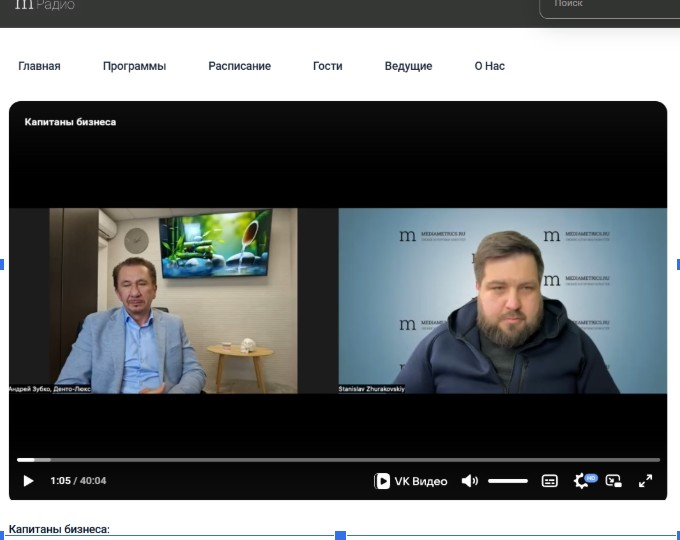
Task: Visit the О Нас page
Action: (489, 66)
